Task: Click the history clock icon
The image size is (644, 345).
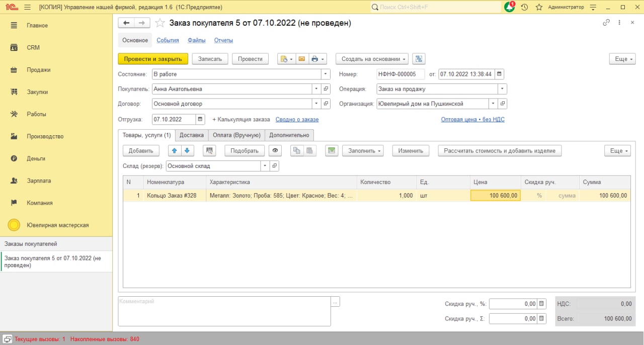Action: click(x=524, y=7)
